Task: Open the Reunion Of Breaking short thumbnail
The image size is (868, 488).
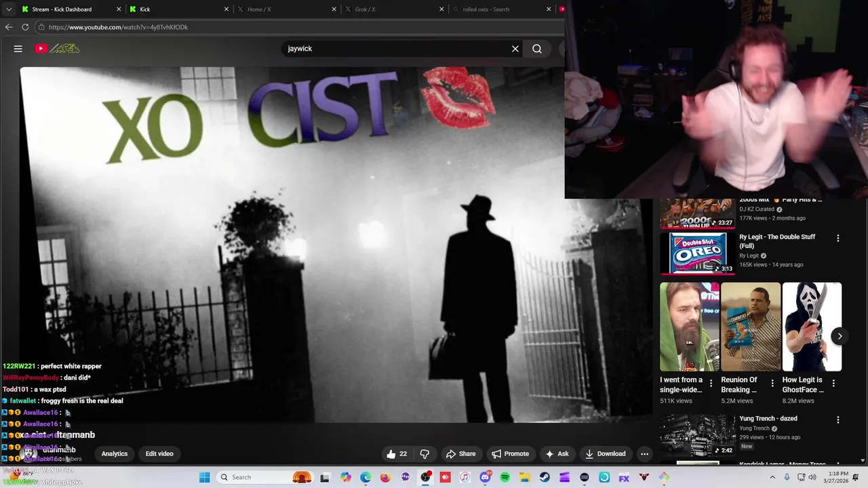Action: (751, 327)
